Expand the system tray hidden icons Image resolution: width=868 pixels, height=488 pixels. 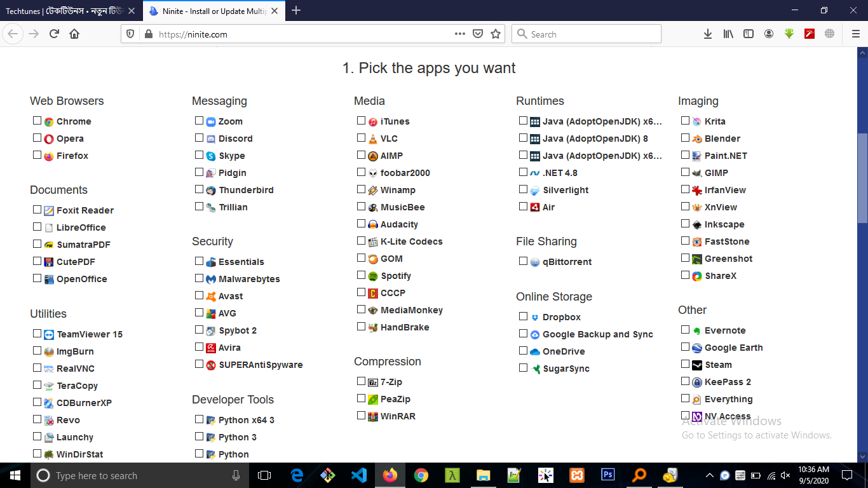[709, 475]
